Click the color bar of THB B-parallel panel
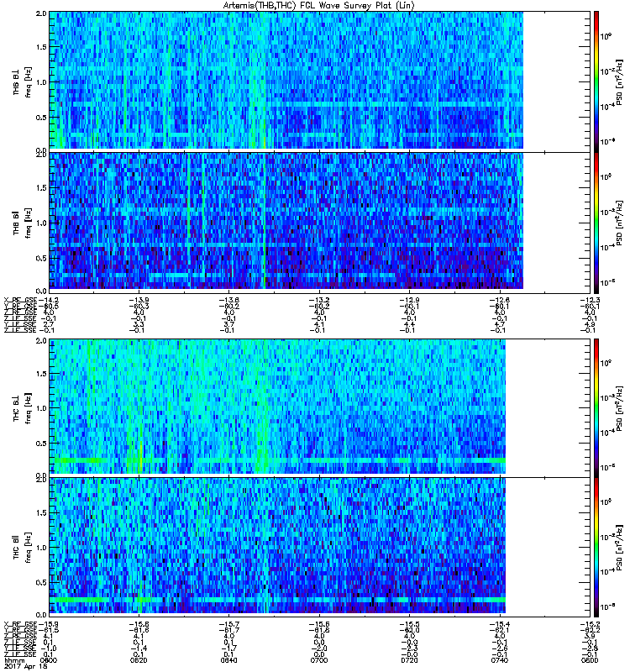This screenshot has width=630, height=672. coord(596,223)
